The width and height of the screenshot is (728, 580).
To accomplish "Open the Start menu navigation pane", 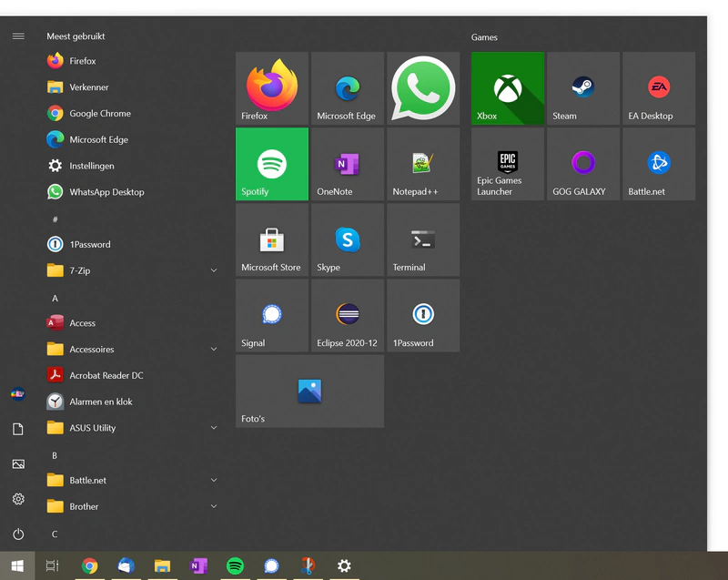I will (18, 36).
